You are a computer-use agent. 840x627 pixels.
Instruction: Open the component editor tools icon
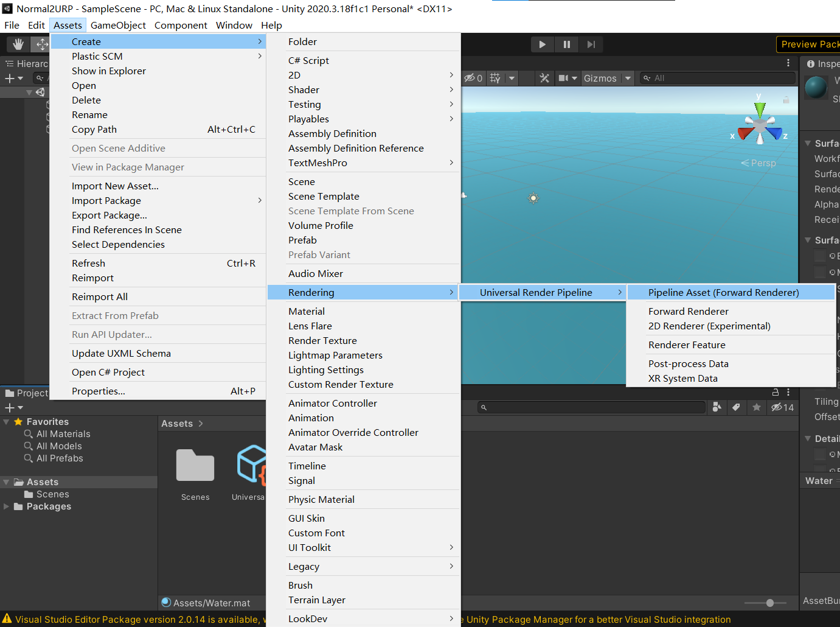(544, 78)
